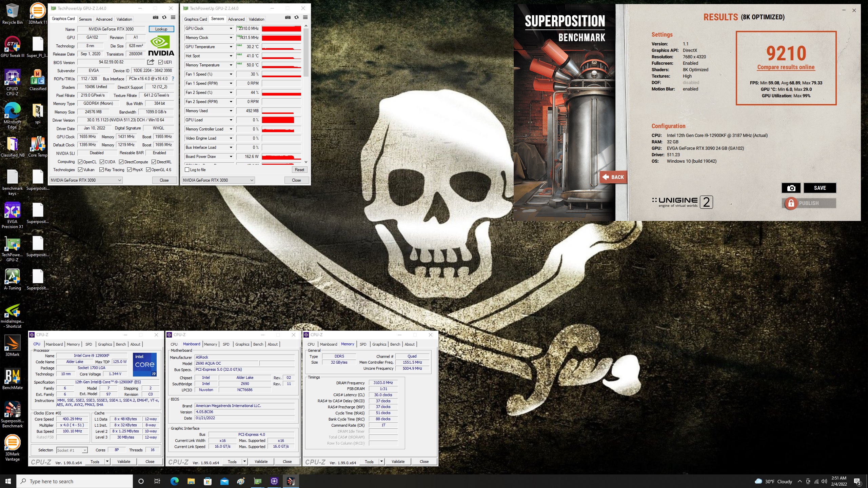This screenshot has height=488, width=868.
Task: Open GPU selector dropdown in Sensors window
Action: [x=218, y=180]
